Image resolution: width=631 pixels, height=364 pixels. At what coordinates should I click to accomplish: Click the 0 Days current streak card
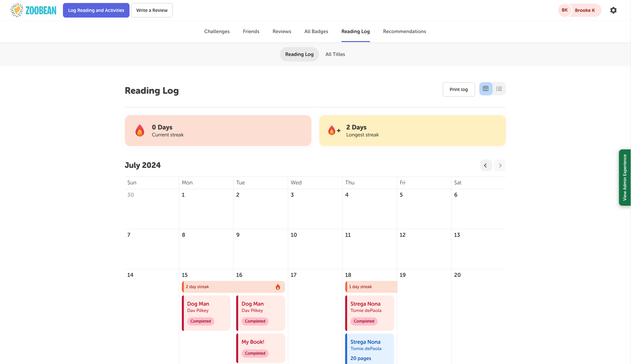[x=218, y=130]
